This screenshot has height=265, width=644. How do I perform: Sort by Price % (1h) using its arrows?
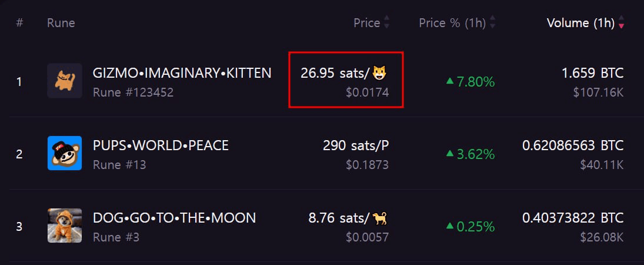(x=493, y=22)
